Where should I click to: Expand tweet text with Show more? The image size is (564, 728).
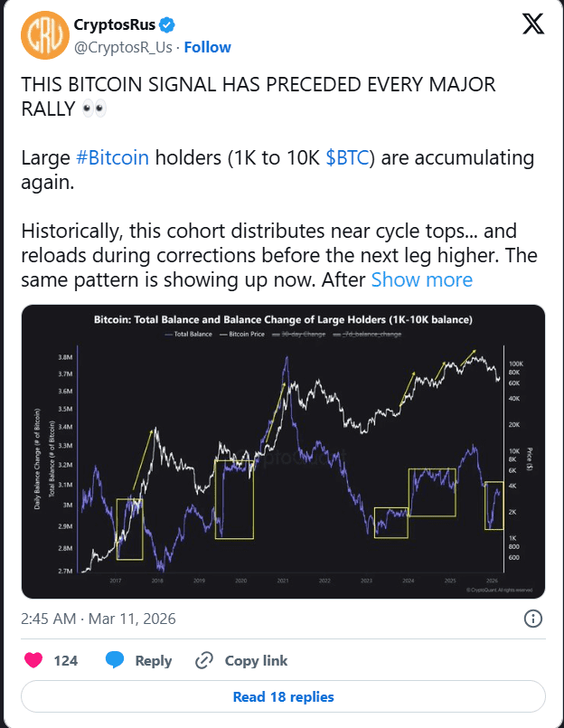[x=421, y=279]
